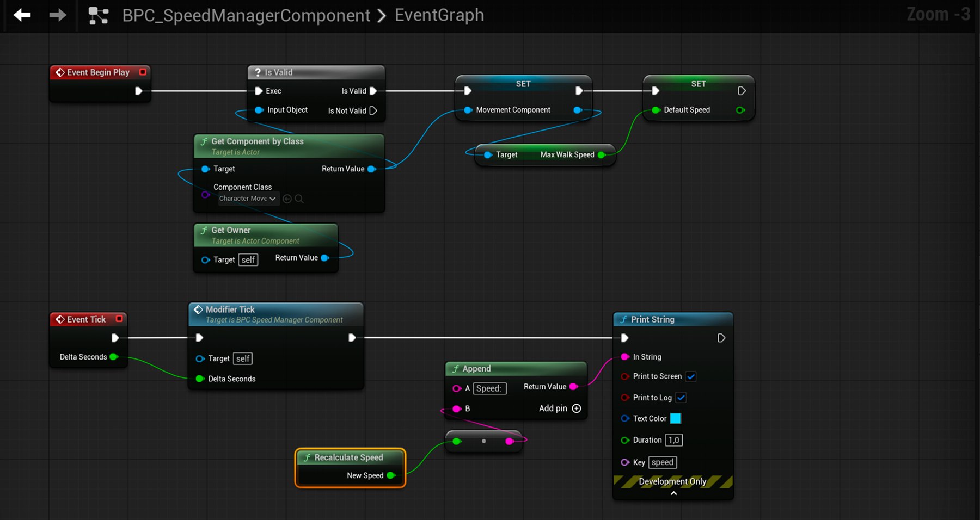980x520 pixels.
Task: Click the Print String exec input pin
Action: pyautogui.click(x=625, y=338)
